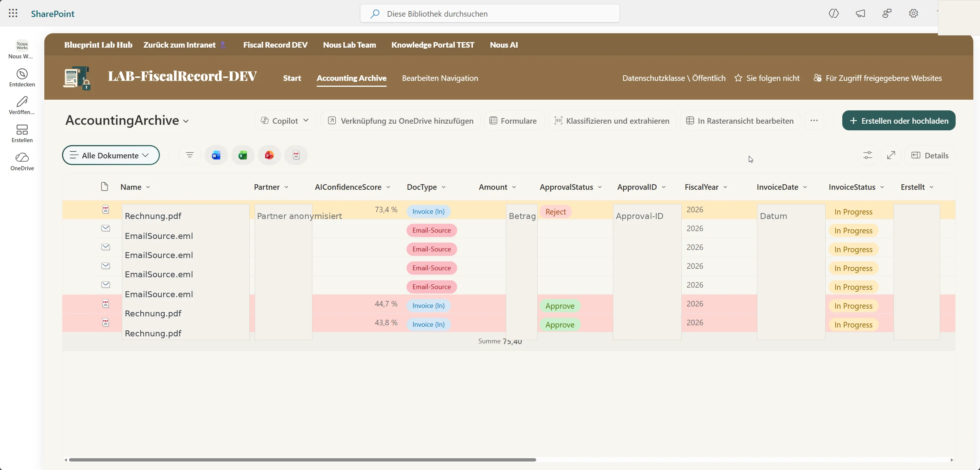Filter by PDF files icon
Image resolution: width=980 pixels, height=470 pixels.
click(x=296, y=155)
